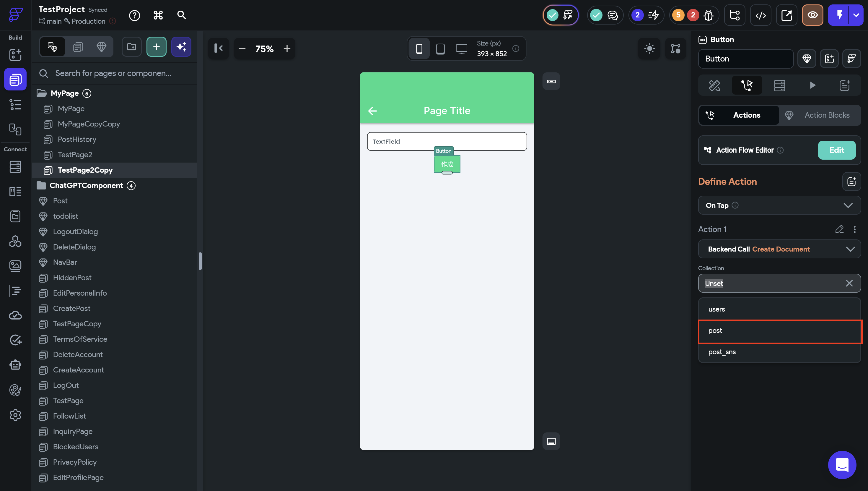Click the Help question mark icon
Image resolution: width=868 pixels, height=491 pixels.
point(134,15)
